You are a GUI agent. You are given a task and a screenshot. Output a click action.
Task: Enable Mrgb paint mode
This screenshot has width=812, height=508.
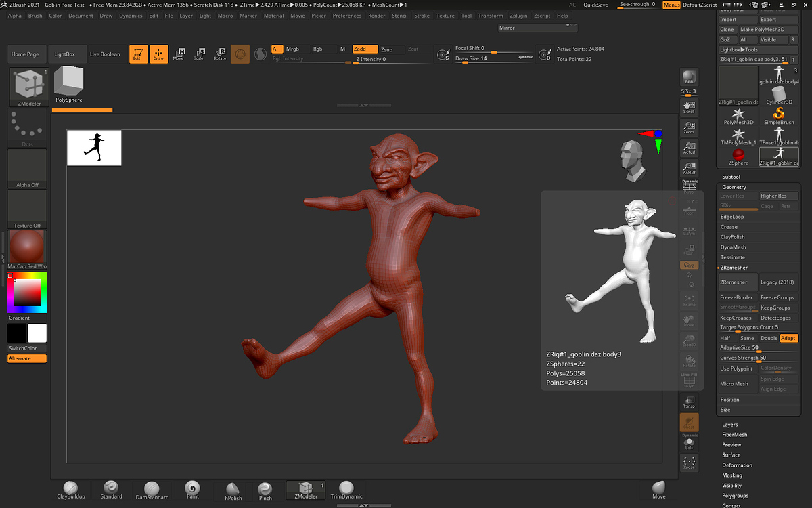(297, 49)
